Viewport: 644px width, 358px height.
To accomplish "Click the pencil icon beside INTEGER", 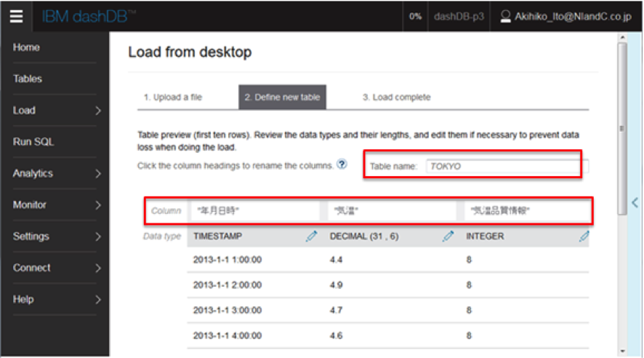I will [584, 236].
